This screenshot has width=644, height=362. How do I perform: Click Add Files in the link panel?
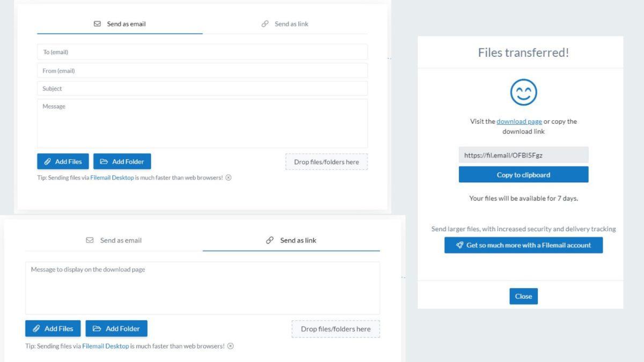[53, 329]
